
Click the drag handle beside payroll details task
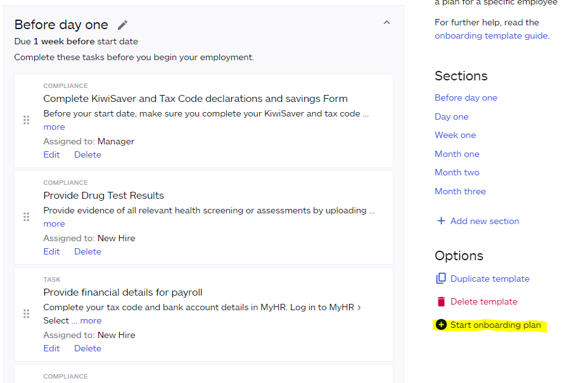coord(26,313)
